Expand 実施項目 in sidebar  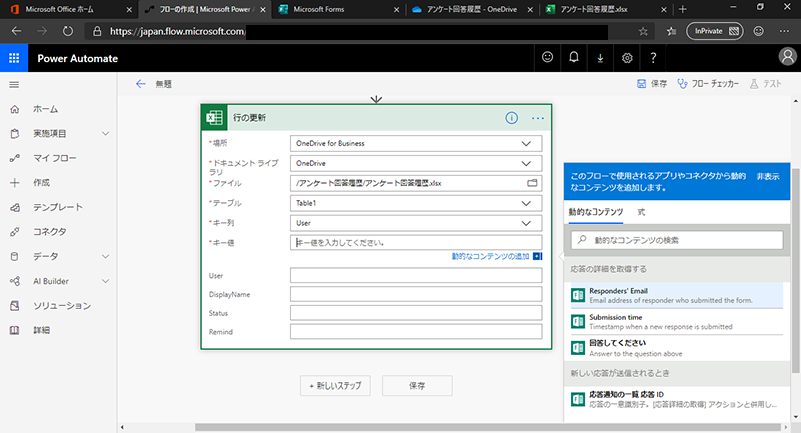click(105, 134)
